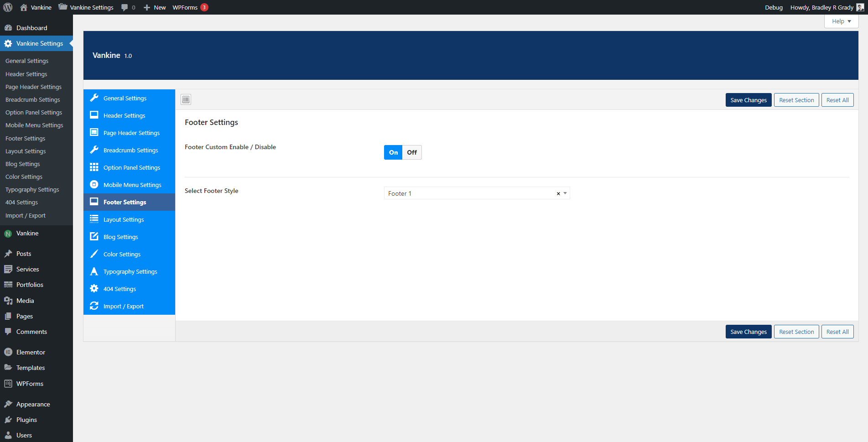Switch Footer Custom toggle to On
Image resolution: width=868 pixels, height=442 pixels.
point(393,152)
